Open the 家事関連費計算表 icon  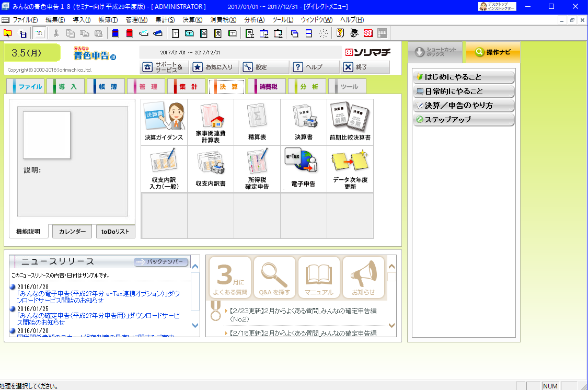tap(211, 122)
